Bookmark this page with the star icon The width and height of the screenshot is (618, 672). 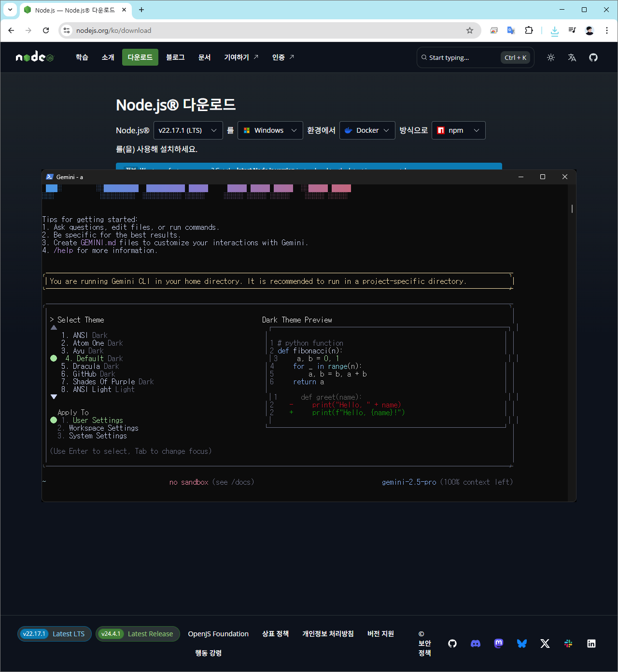(470, 30)
